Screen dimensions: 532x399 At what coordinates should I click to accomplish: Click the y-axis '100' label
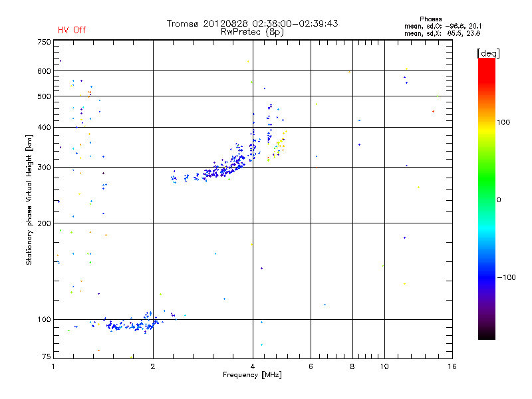(44, 319)
